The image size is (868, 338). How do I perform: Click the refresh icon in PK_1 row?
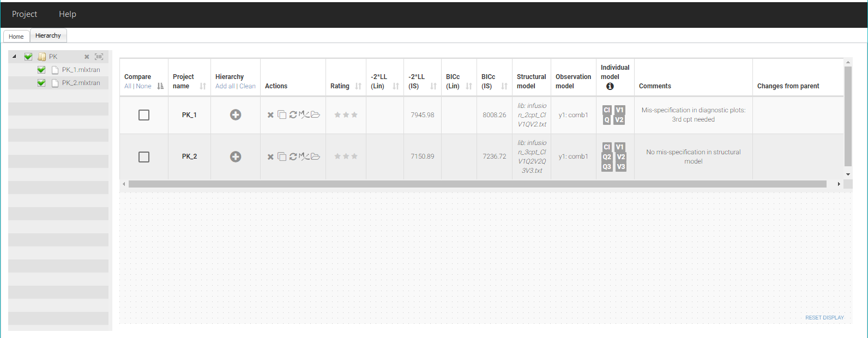[x=293, y=115]
